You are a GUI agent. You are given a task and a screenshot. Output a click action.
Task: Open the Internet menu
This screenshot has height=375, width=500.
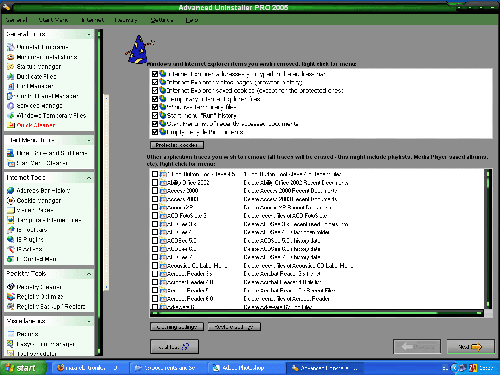click(93, 20)
